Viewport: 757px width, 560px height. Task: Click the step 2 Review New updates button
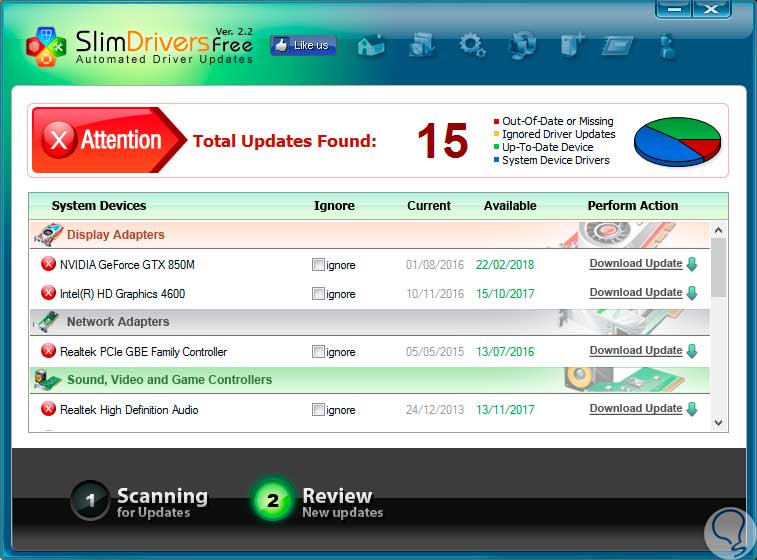pyautogui.click(x=318, y=502)
